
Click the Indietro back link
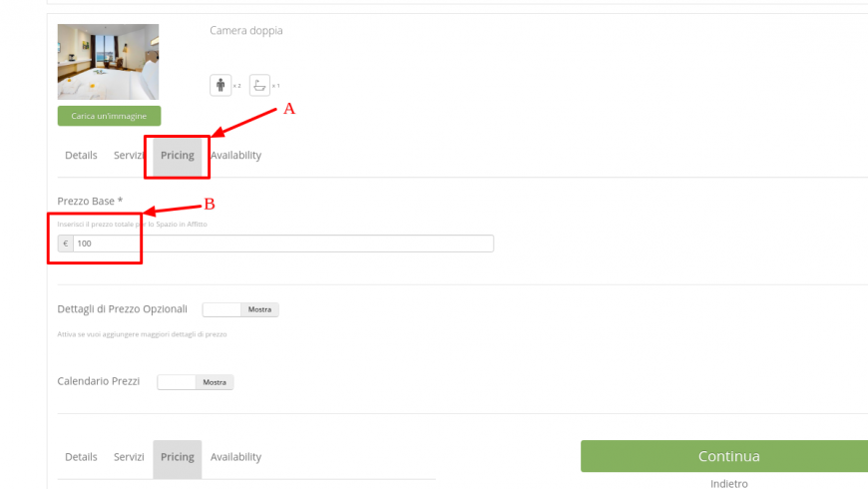(x=729, y=483)
